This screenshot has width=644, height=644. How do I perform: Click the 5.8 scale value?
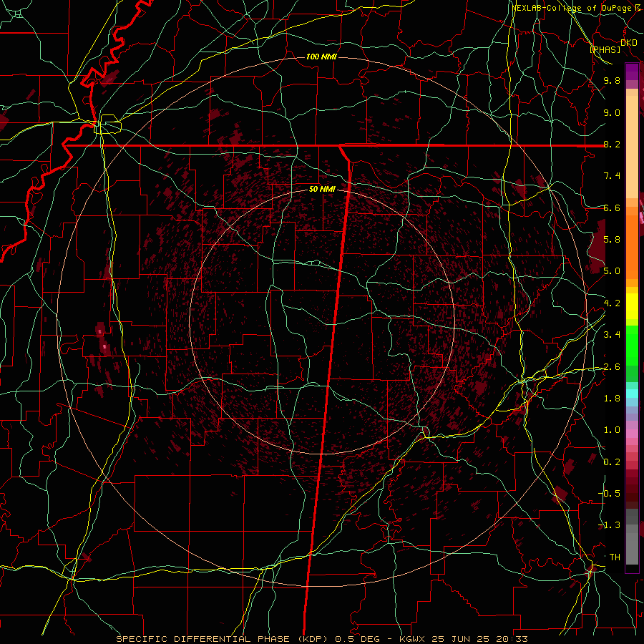point(612,240)
